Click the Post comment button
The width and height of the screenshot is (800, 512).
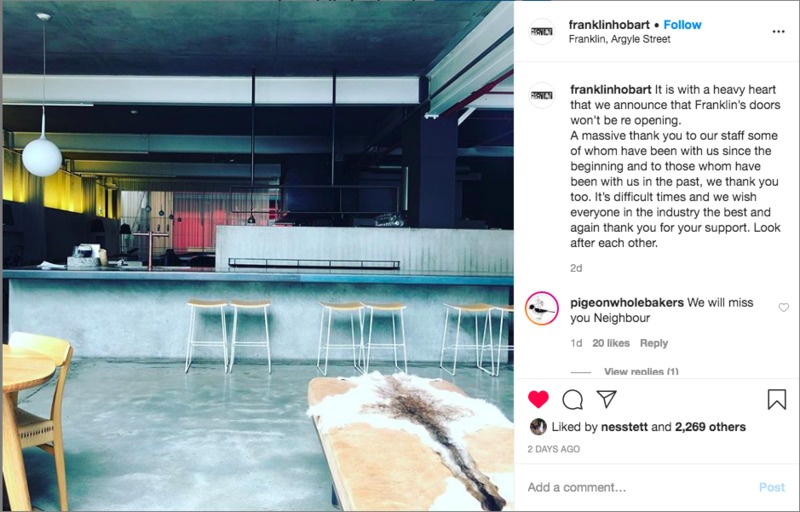[771, 487]
